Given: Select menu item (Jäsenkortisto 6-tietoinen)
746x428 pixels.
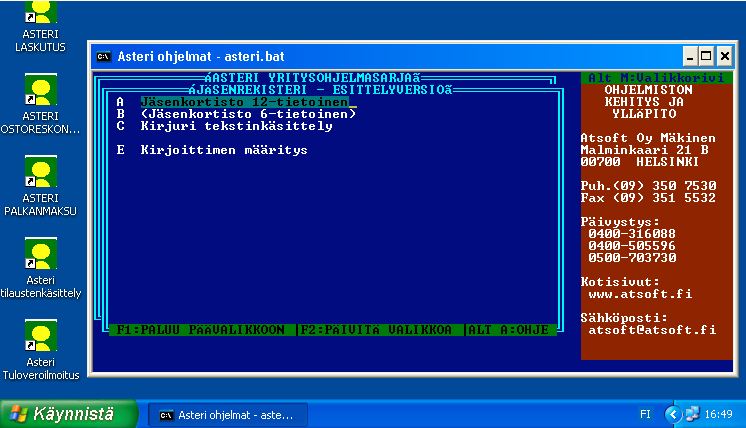Looking at the screenshot, I should [248, 114].
